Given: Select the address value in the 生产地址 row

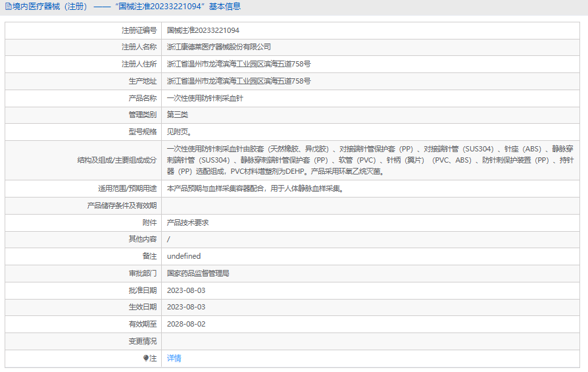Looking at the screenshot, I should [239, 81].
